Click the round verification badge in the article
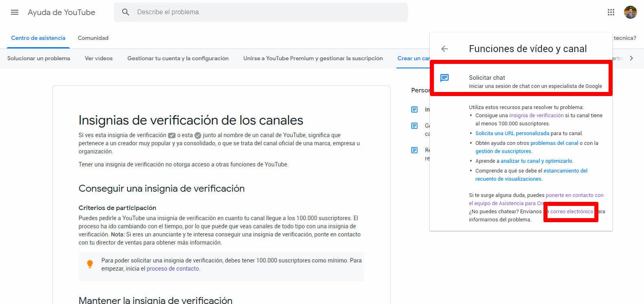 (198, 135)
